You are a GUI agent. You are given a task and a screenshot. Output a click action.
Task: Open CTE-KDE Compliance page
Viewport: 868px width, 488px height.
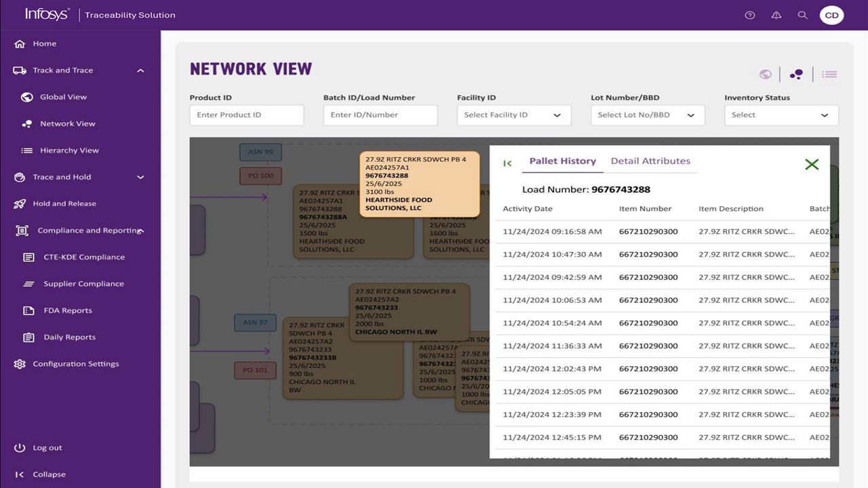pos(84,258)
